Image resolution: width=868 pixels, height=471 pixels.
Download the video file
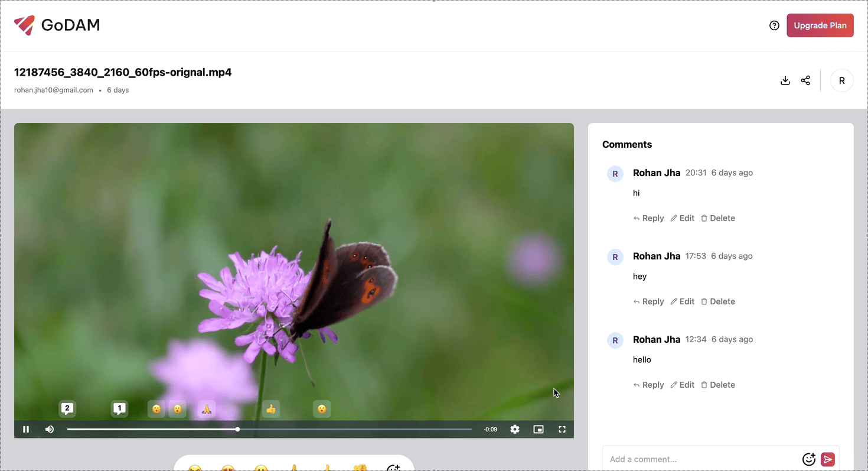[x=785, y=80]
